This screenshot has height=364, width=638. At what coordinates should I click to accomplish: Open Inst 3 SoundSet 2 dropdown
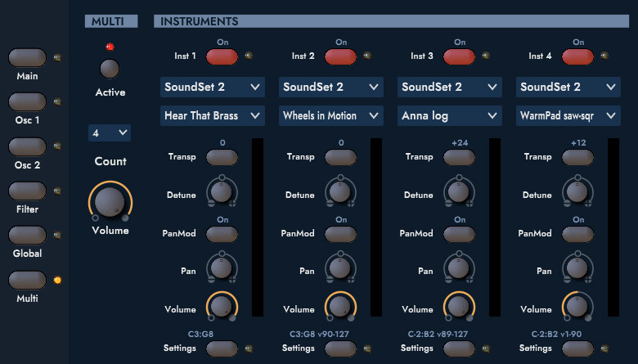[449, 87]
